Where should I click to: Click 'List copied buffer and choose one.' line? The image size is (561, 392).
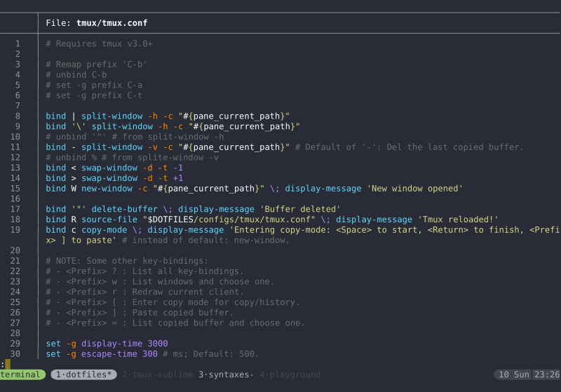pyautogui.click(x=175, y=324)
